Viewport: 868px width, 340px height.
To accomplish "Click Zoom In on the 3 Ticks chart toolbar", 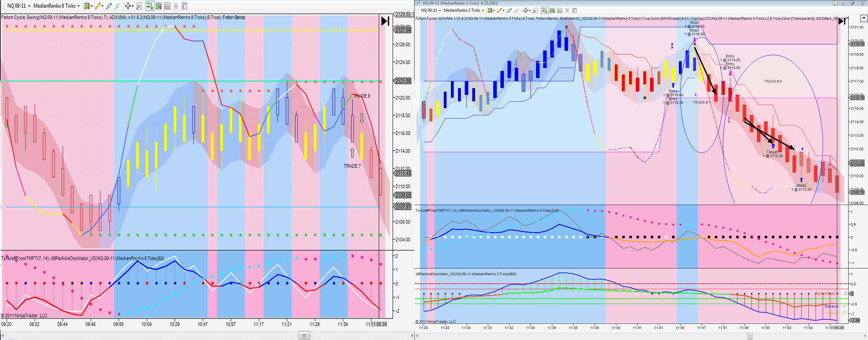I will pos(509,10).
